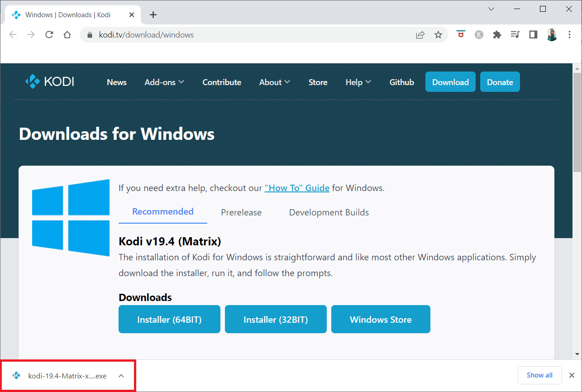582x392 pixels.
Task: Select the Recommended tab
Action: coord(163,212)
